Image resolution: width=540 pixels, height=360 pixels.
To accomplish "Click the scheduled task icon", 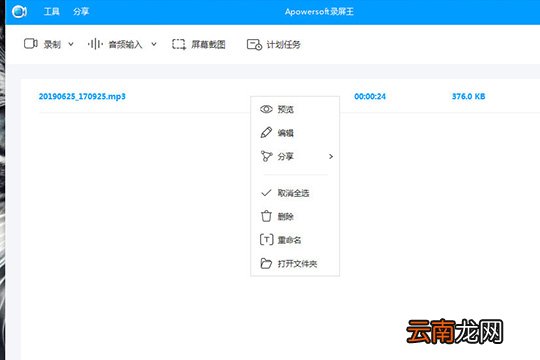I will pyautogui.click(x=254, y=44).
